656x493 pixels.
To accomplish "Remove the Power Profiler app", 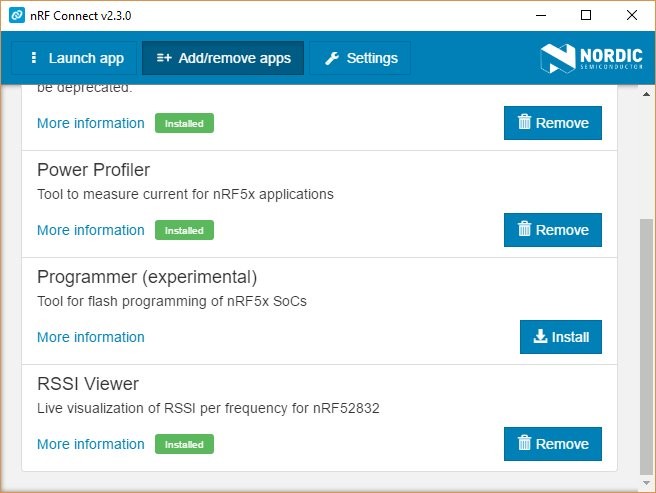I will (552, 230).
